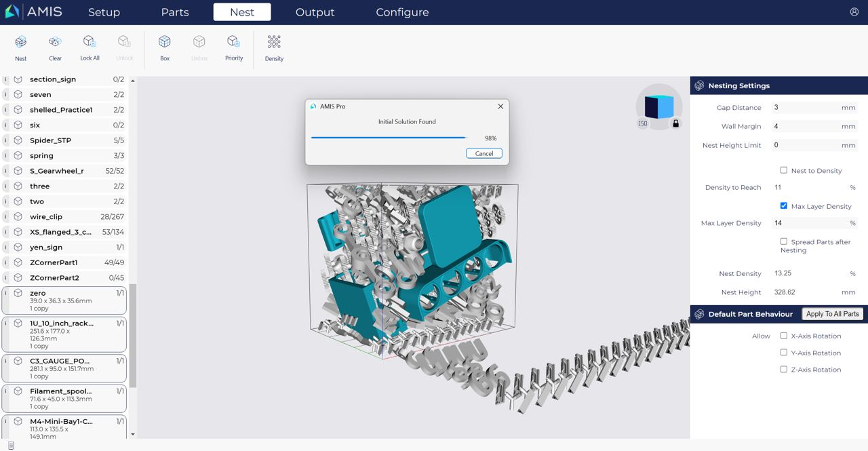Select the Filament_spool... part card
Viewport: 868px width, 451px height.
coord(64,399)
